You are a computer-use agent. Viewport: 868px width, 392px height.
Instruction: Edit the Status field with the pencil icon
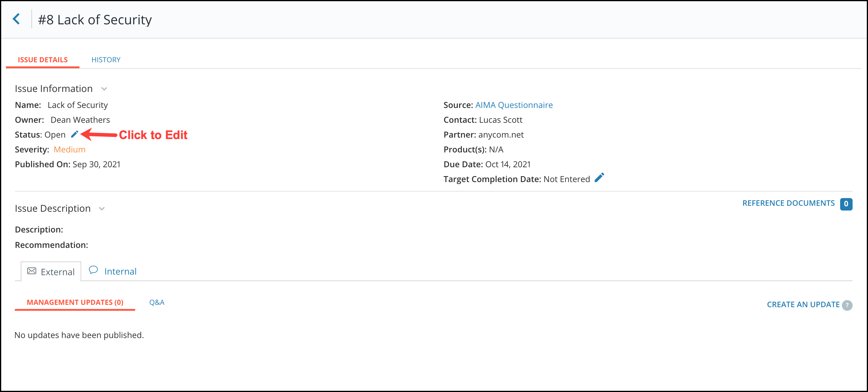click(x=74, y=134)
